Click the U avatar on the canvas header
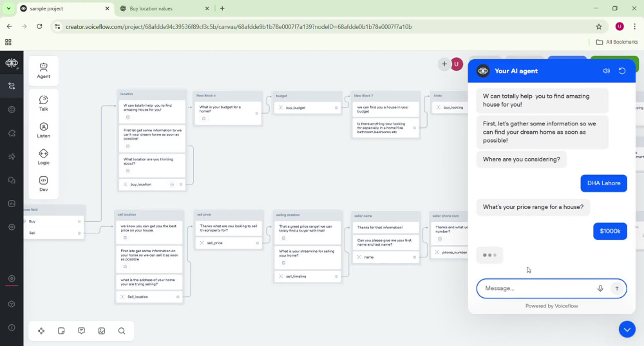This screenshot has width=644, height=346. [x=457, y=64]
